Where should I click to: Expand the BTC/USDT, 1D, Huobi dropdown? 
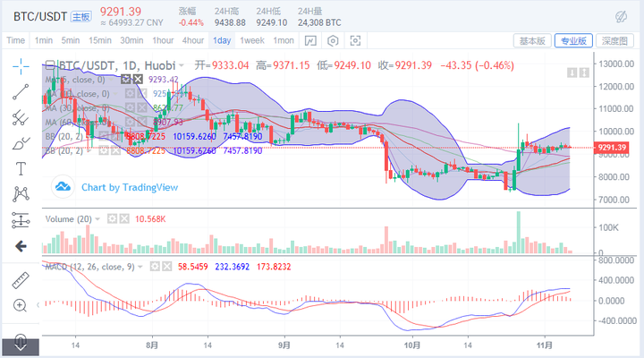[x=181, y=65]
